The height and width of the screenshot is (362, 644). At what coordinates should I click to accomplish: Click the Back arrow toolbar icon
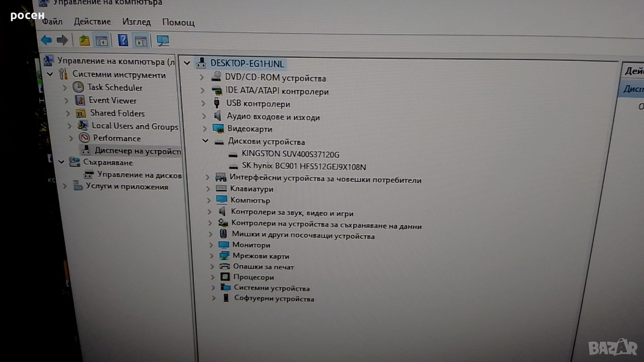pyautogui.click(x=46, y=40)
